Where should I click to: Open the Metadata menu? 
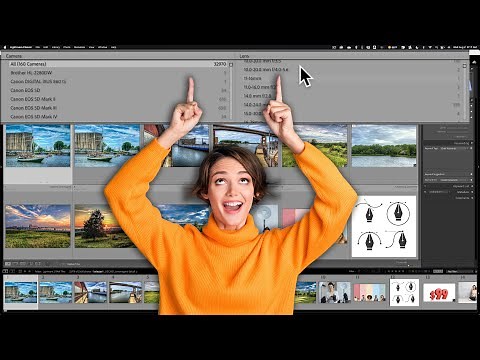tap(79, 47)
